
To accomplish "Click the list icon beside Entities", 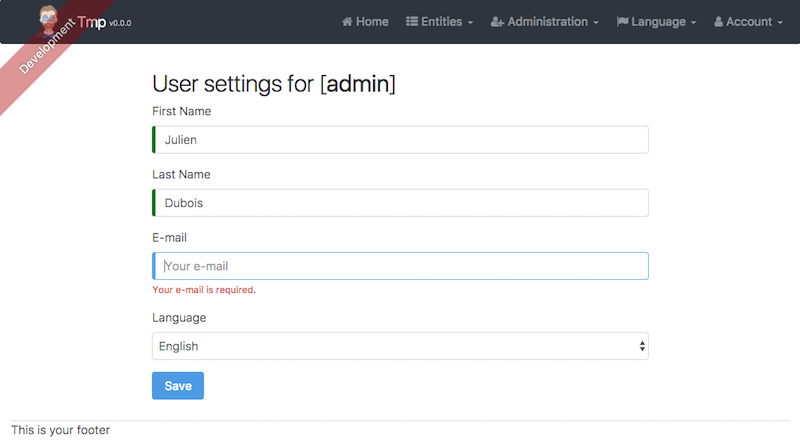I will 412,22.
